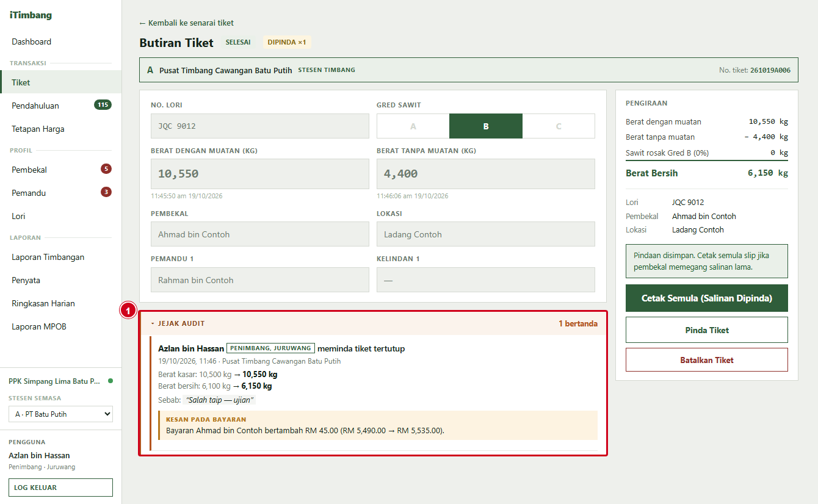Click the red 3 badge beside Pemandu
Image resolution: width=818 pixels, height=504 pixels.
point(106,192)
